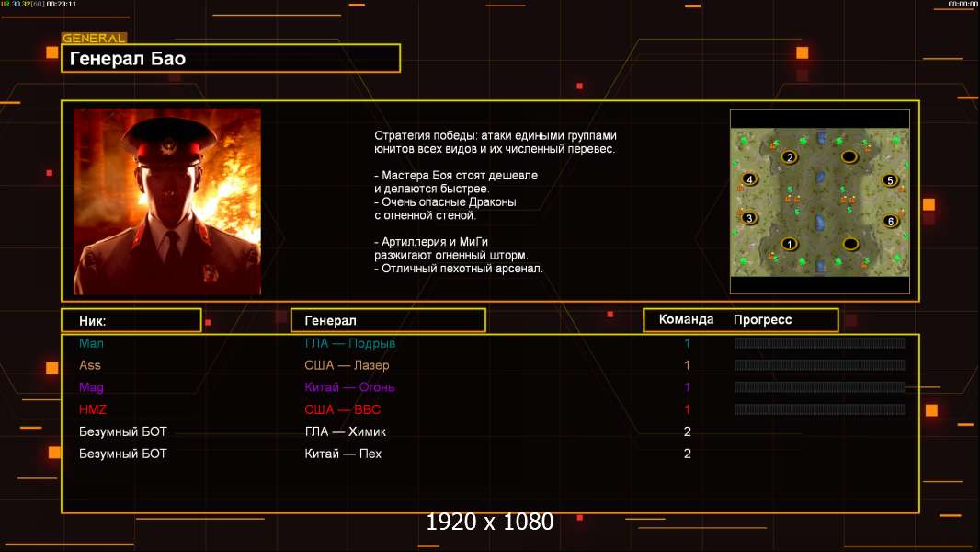Screen dimensions: 980x552
Task: Click the 'Артиллерия и МиГи' line
Action: coord(431,241)
